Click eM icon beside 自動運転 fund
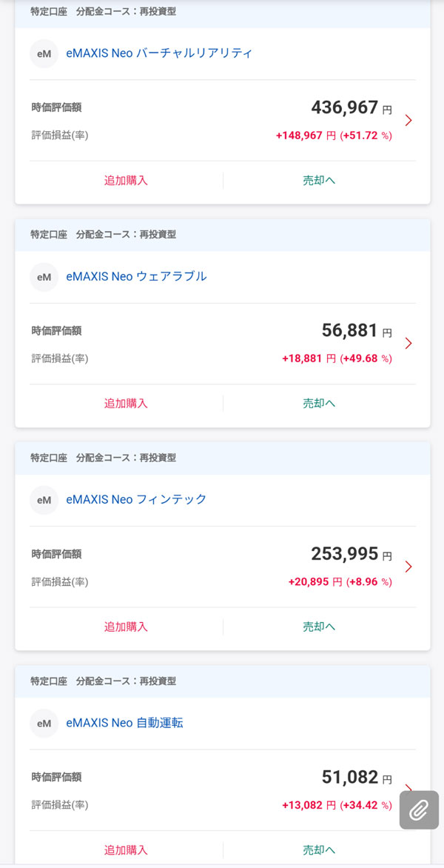The width and height of the screenshot is (444, 868). coord(44,724)
